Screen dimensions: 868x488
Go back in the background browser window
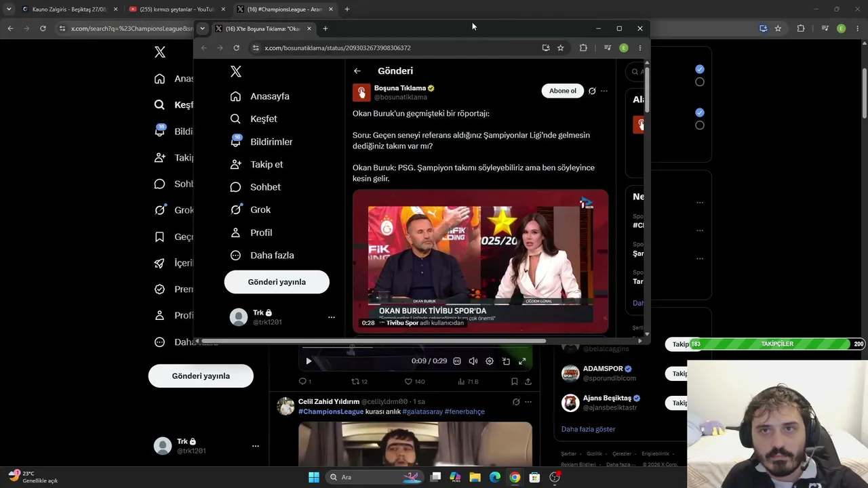point(10,28)
